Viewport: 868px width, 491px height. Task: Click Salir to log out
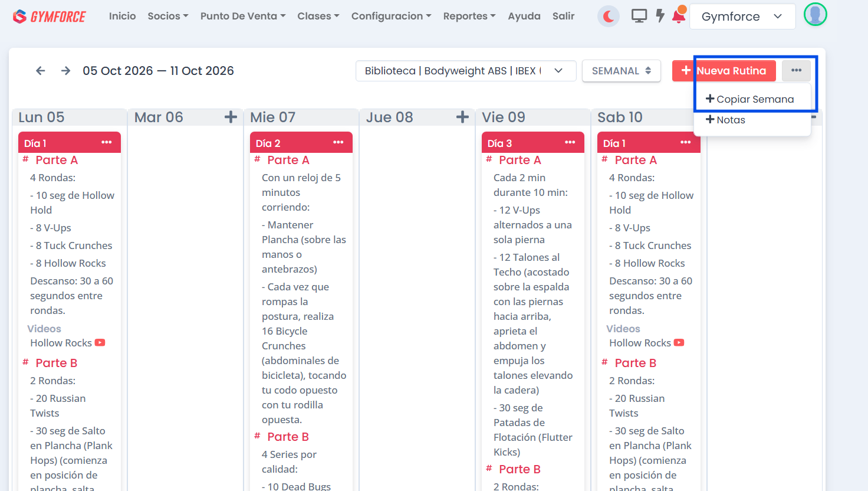(563, 16)
